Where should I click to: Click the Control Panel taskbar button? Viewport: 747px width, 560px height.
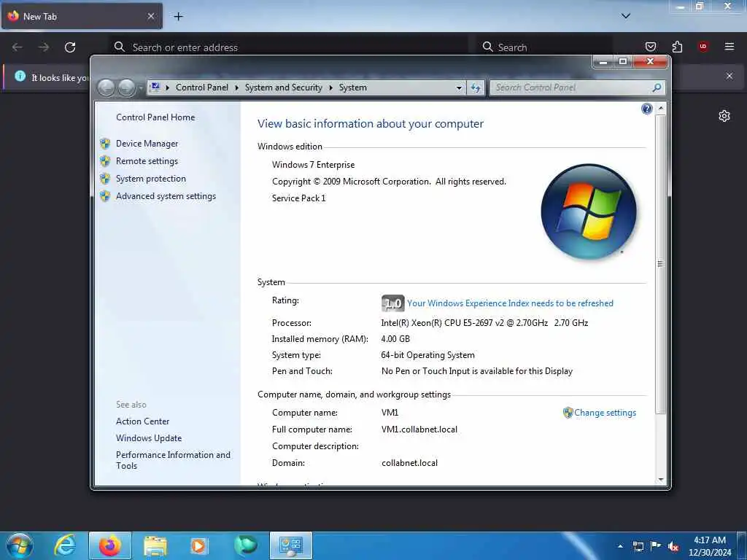[x=291, y=545]
